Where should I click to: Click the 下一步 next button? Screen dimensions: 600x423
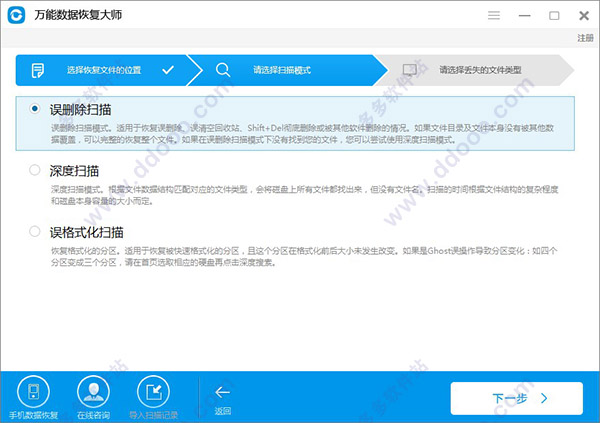[x=517, y=399]
